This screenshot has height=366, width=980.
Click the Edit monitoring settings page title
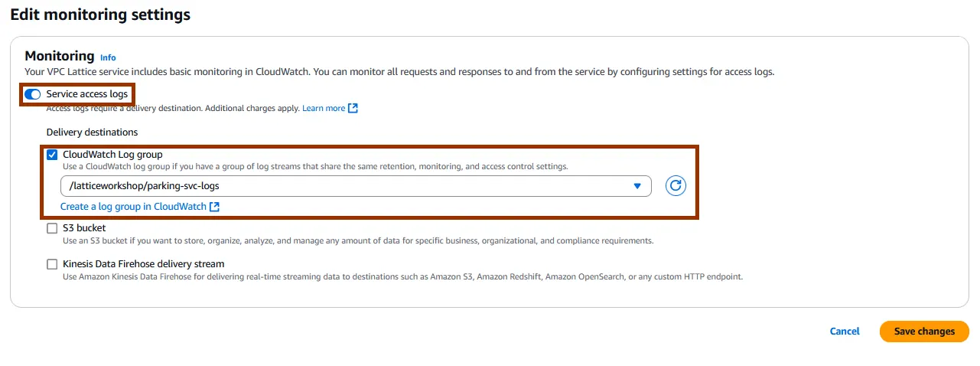(x=100, y=15)
